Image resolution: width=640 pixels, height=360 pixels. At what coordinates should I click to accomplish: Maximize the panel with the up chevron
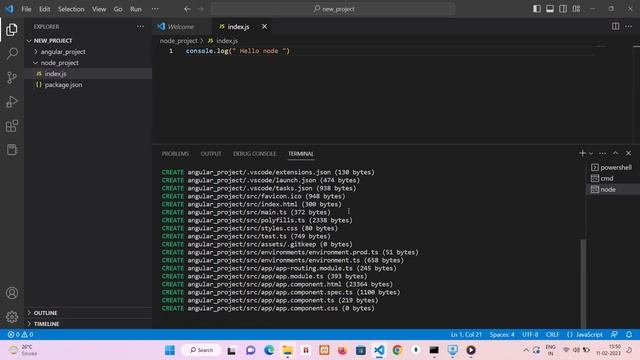616,153
